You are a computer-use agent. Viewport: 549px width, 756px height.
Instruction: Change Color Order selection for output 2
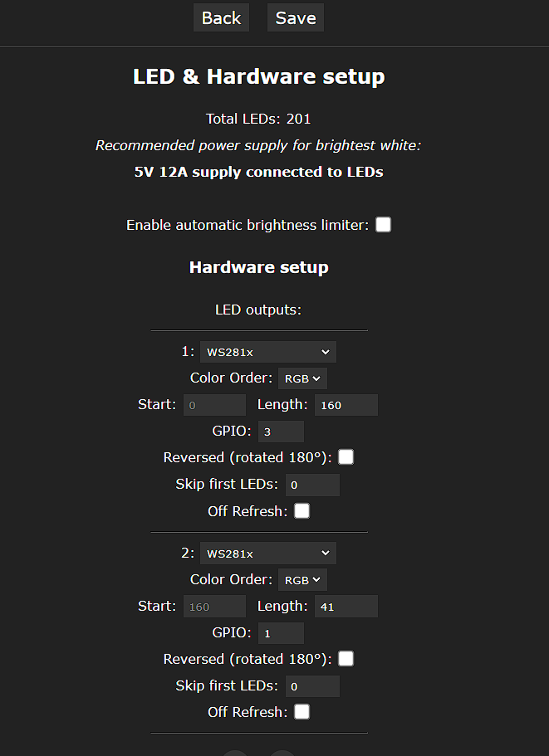pos(302,579)
